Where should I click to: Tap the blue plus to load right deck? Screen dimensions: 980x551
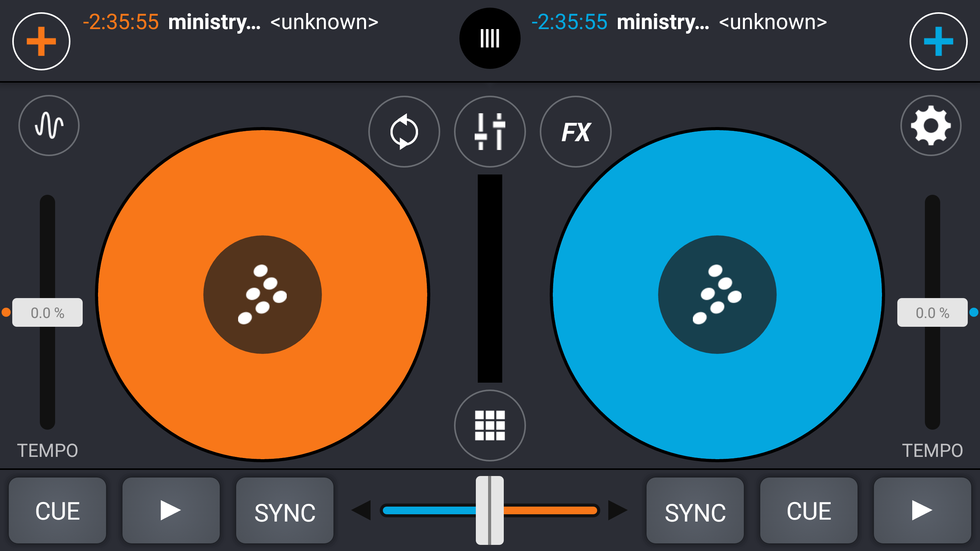click(x=938, y=41)
